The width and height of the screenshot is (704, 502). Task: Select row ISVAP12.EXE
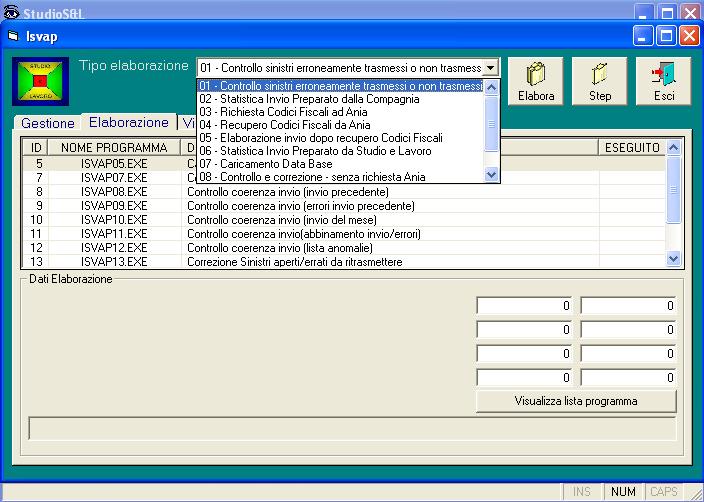[343, 247]
